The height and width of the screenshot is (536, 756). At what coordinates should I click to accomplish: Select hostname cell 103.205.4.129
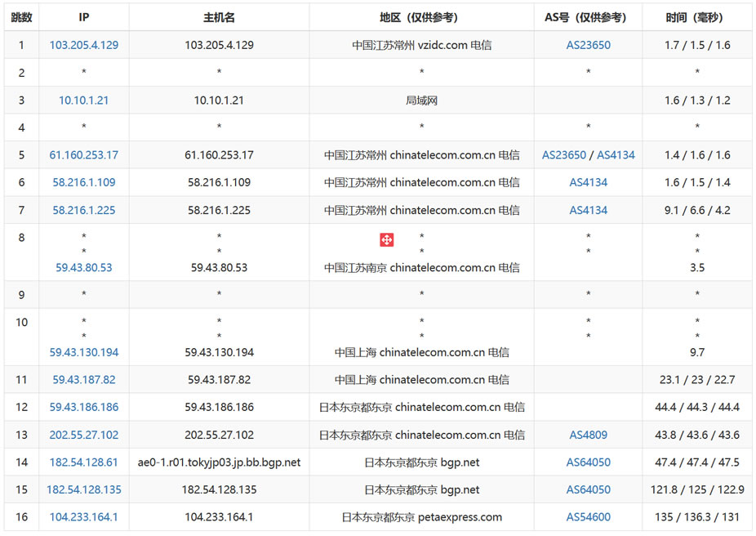(x=219, y=45)
